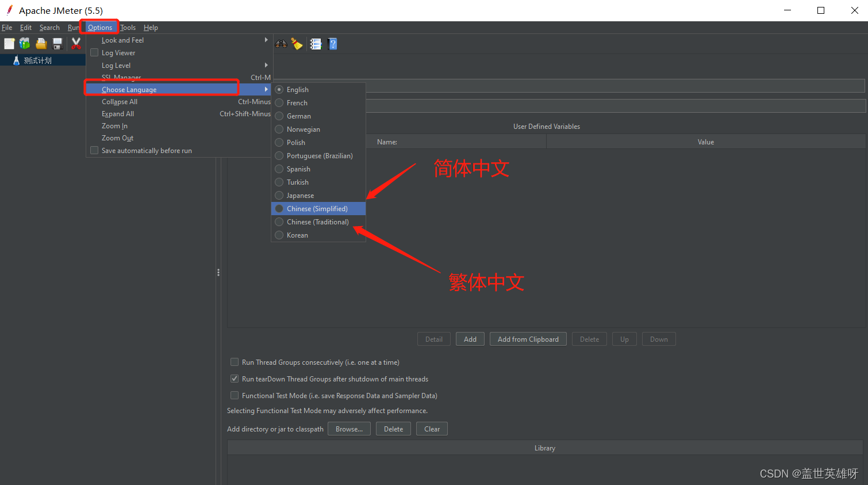The width and height of the screenshot is (868, 485).
Task: Select the flask icon of 测试计划
Action: point(16,60)
